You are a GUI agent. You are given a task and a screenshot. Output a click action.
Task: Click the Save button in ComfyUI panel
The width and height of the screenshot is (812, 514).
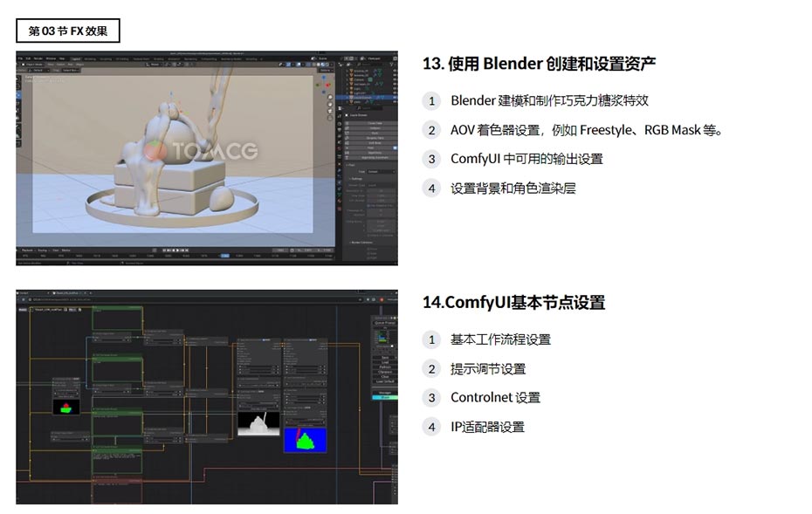point(385,358)
